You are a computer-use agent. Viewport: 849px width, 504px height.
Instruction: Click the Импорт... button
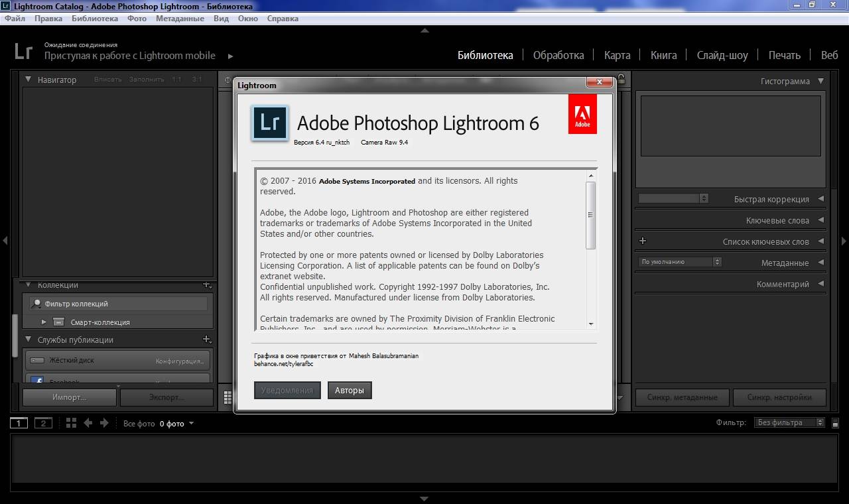point(70,397)
